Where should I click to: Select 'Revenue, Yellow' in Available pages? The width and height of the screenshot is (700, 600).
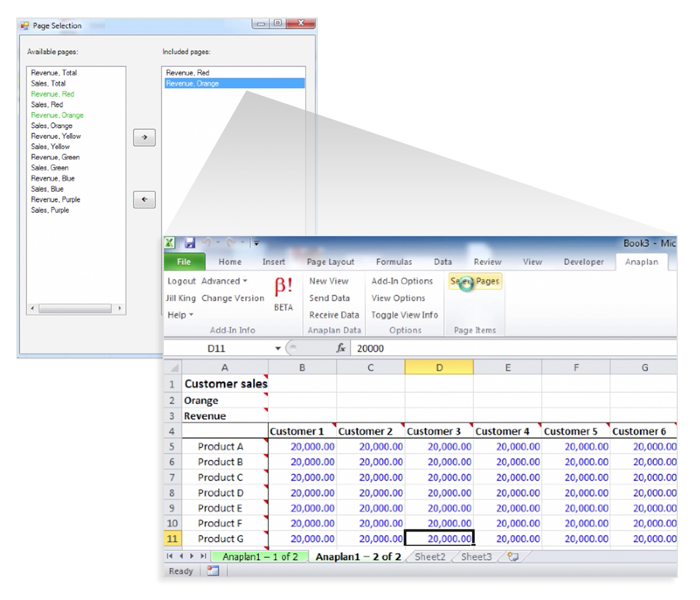coord(56,136)
